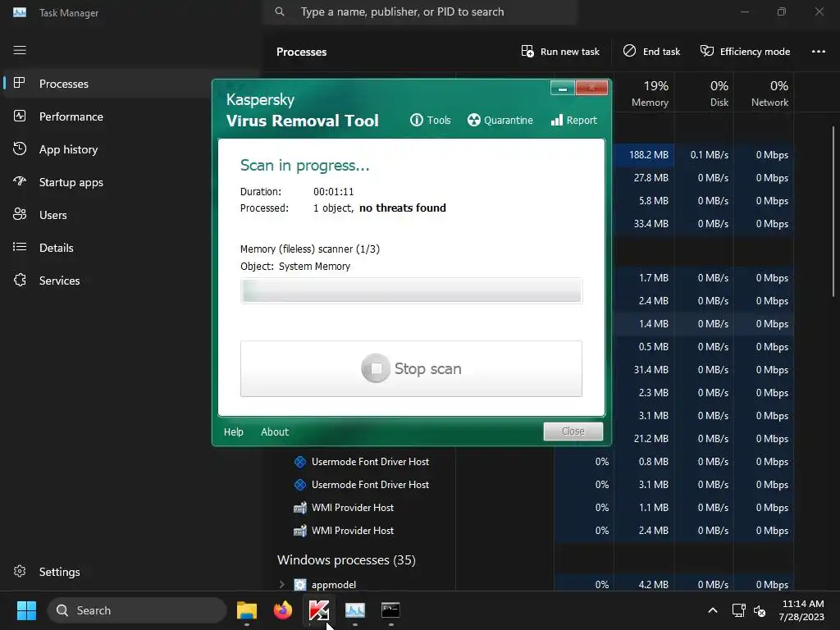840x630 pixels.
Task: Click the network status tray icon
Action: click(x=739, y=610)
